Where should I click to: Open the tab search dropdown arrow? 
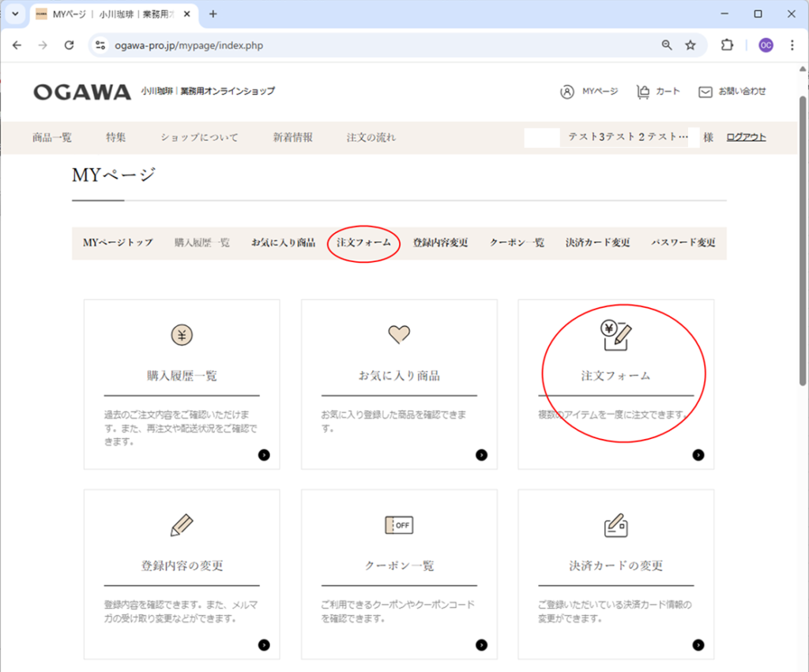[14, 14]
